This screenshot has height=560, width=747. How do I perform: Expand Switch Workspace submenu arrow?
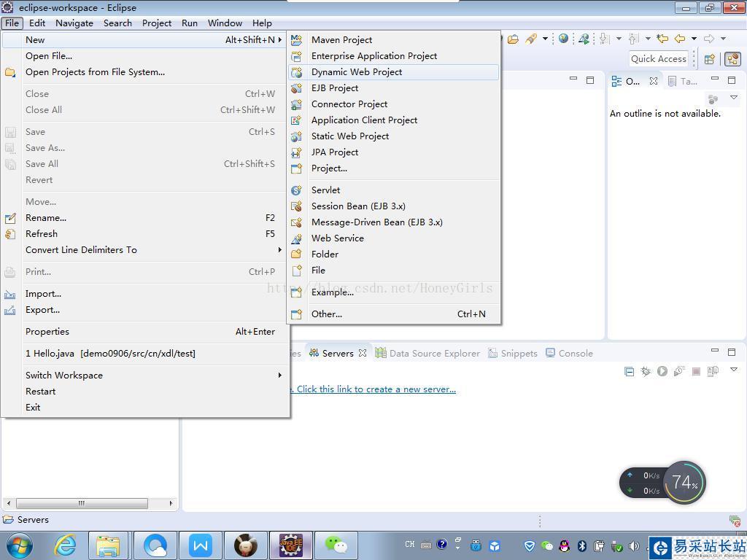click(x=279, y=376)
